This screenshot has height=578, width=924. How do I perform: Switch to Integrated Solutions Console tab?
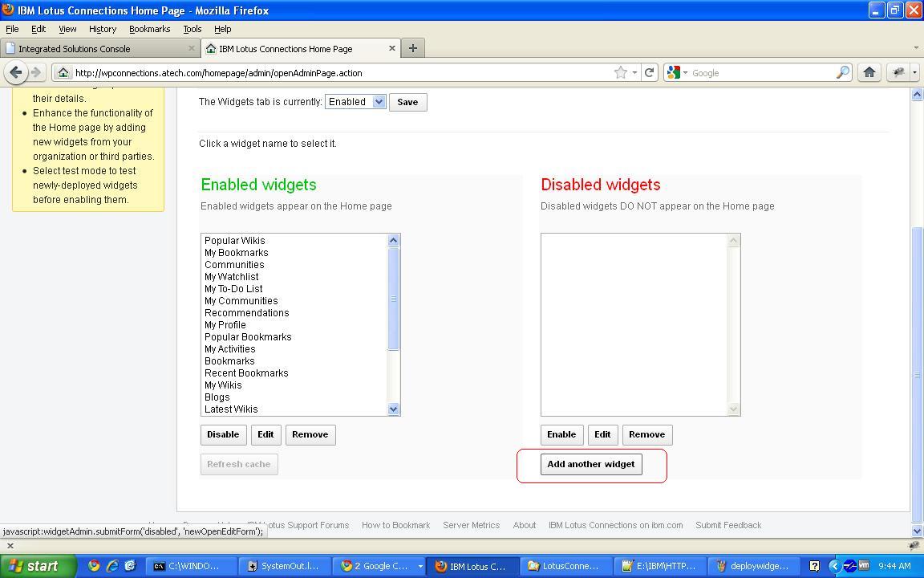(100, 48)
